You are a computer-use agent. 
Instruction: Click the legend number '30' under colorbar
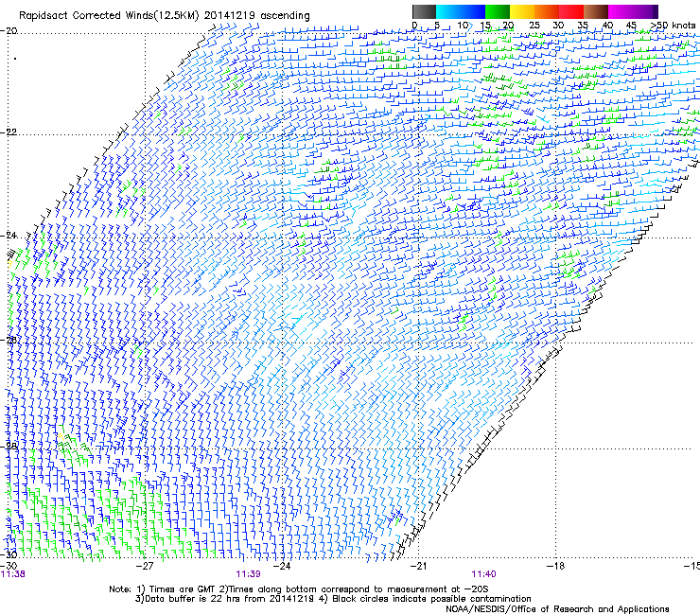(x=558, y=26)
